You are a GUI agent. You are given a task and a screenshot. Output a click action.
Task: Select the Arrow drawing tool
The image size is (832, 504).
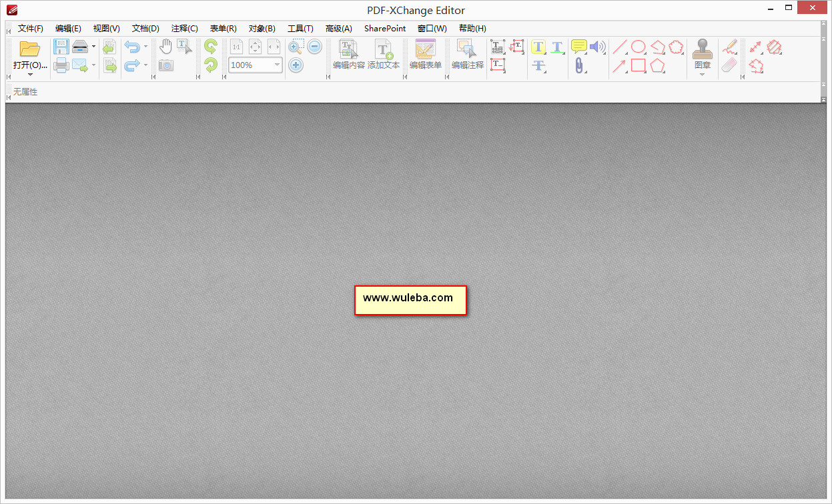tap(620, 65)
